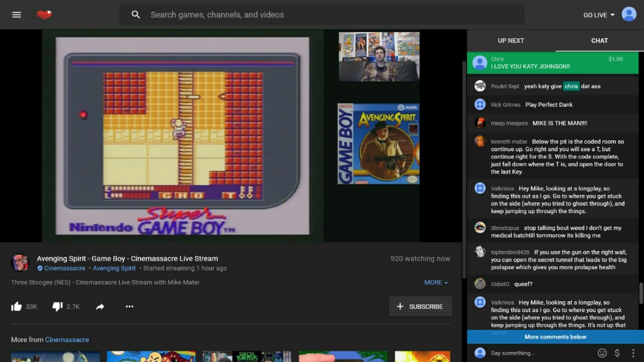
Task: Go to the YouTube Gaming home logo
Action: (x=44, y=15)
